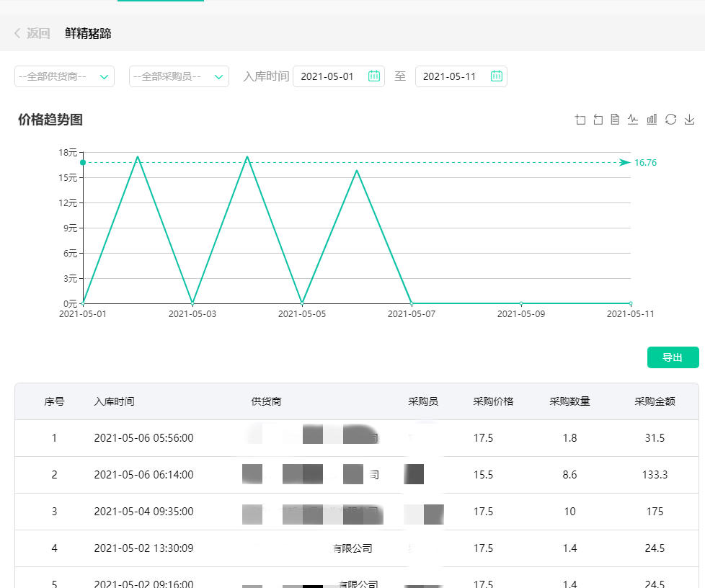Click the zoom reset (back) chart icon
Image resolution: width=705 pixels, height=588 pixels.
(598, 120)
